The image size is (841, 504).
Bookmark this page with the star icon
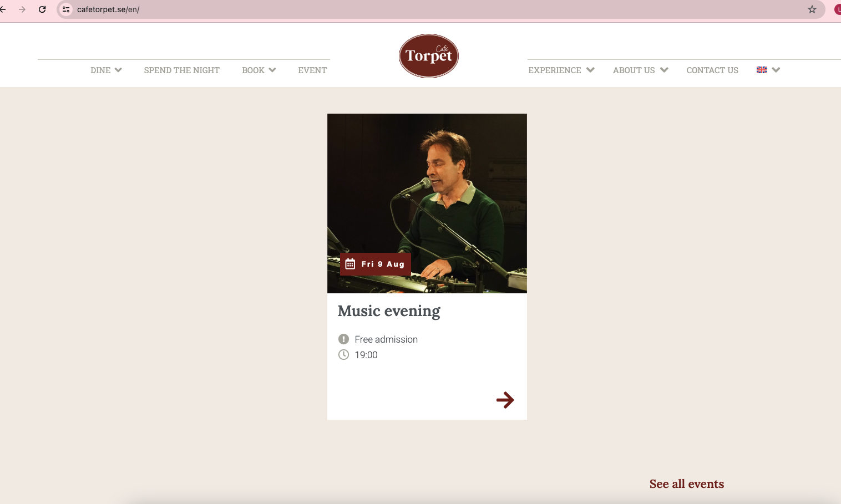[812, 9]
